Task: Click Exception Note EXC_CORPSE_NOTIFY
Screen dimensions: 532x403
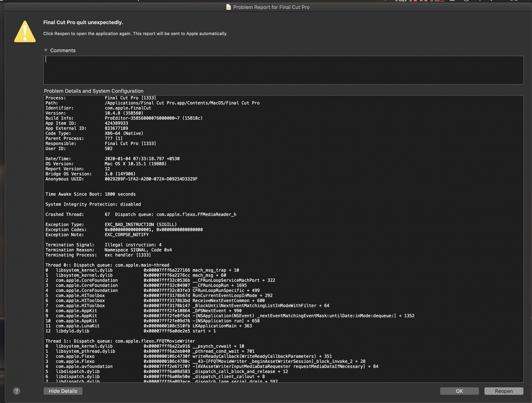Action: point(127,235)
